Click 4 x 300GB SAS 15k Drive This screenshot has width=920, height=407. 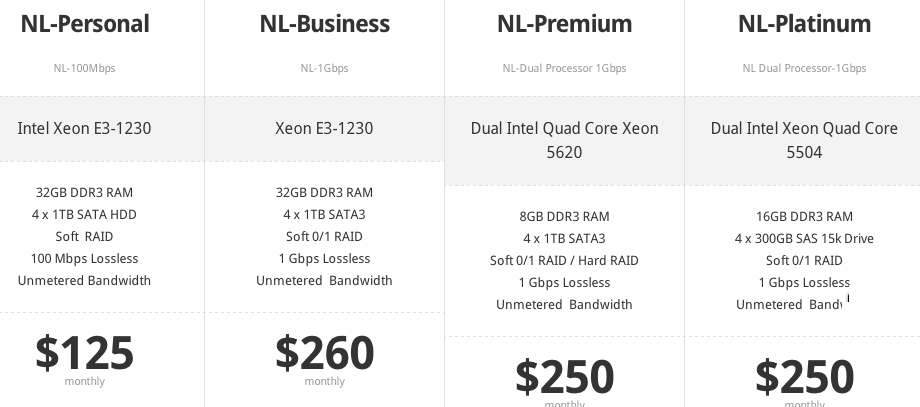coord(804,239)
